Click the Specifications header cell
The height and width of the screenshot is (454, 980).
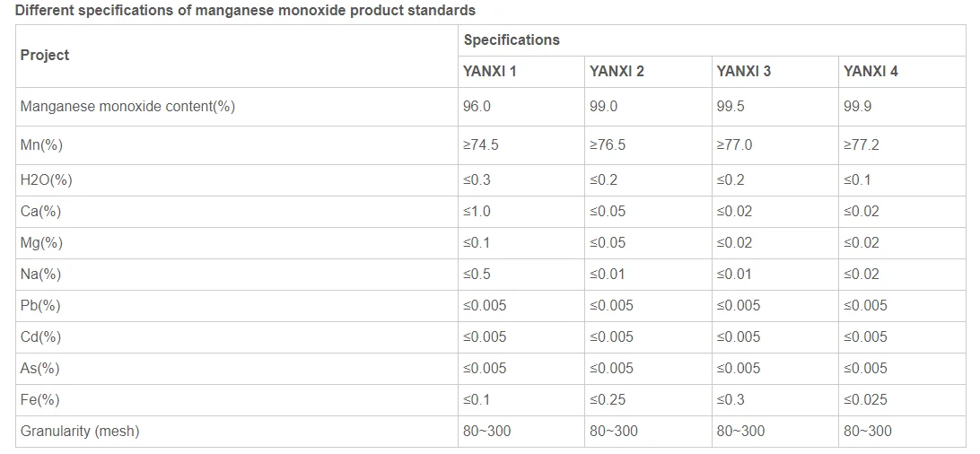(x=512, y=40)
